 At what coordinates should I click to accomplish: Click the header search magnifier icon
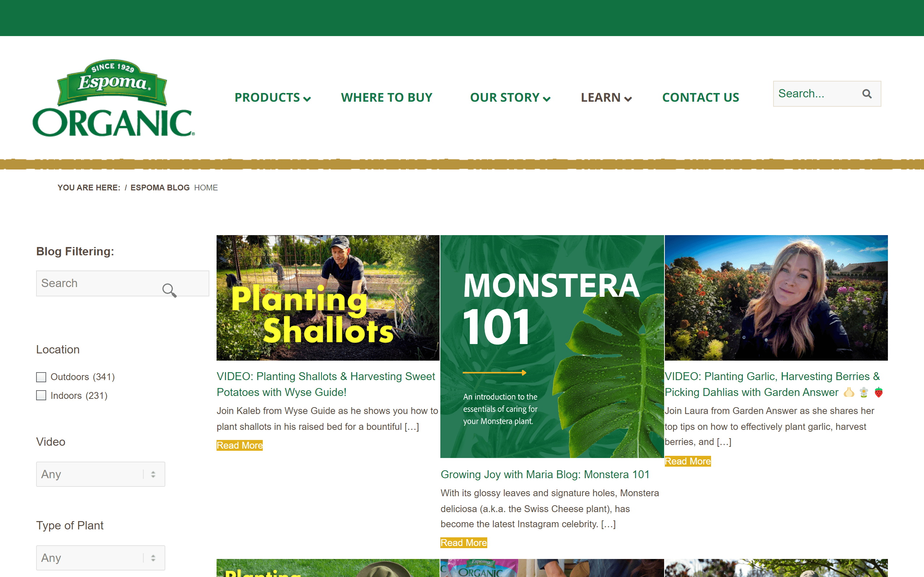[867, 93]
